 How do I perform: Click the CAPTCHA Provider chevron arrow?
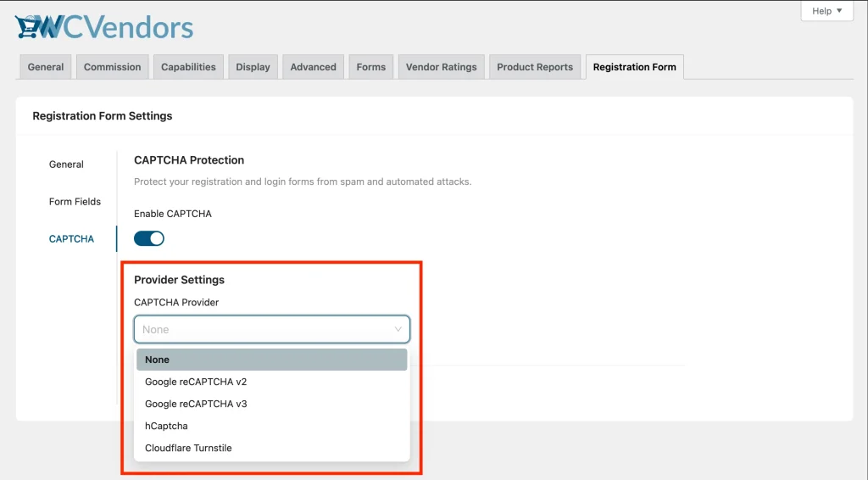398,329
